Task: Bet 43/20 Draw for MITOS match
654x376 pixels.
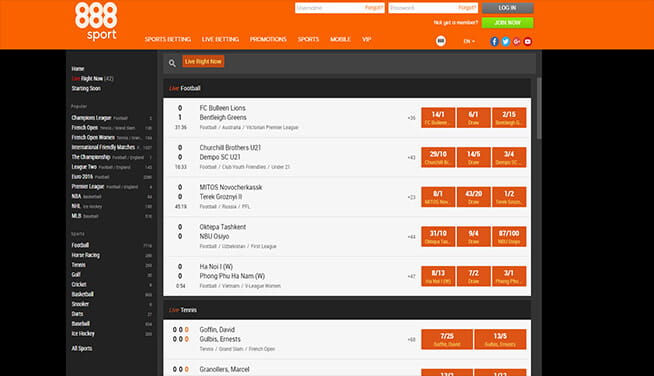Action: click(473, 197)
